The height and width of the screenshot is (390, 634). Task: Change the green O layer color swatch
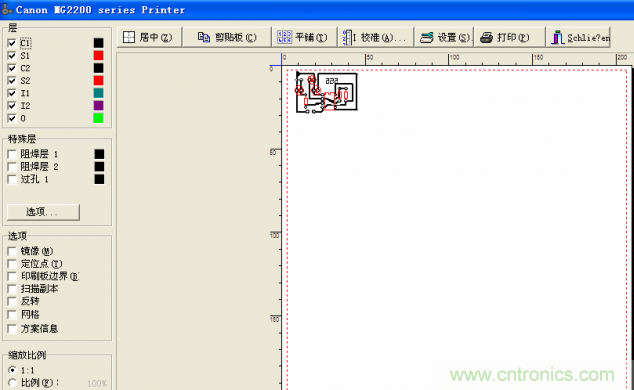99,118
